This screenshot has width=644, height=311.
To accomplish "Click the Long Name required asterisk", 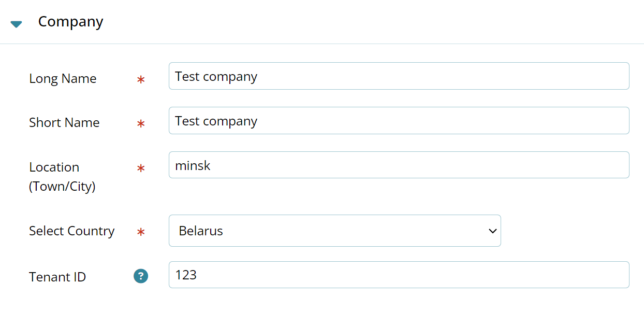I will [141, 80].
